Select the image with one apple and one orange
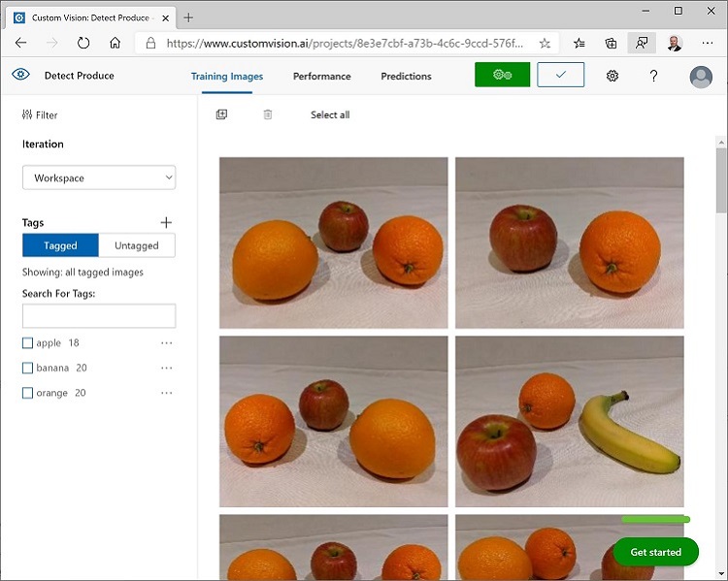This screenshot has width=728, height=581. coord(569,242)
